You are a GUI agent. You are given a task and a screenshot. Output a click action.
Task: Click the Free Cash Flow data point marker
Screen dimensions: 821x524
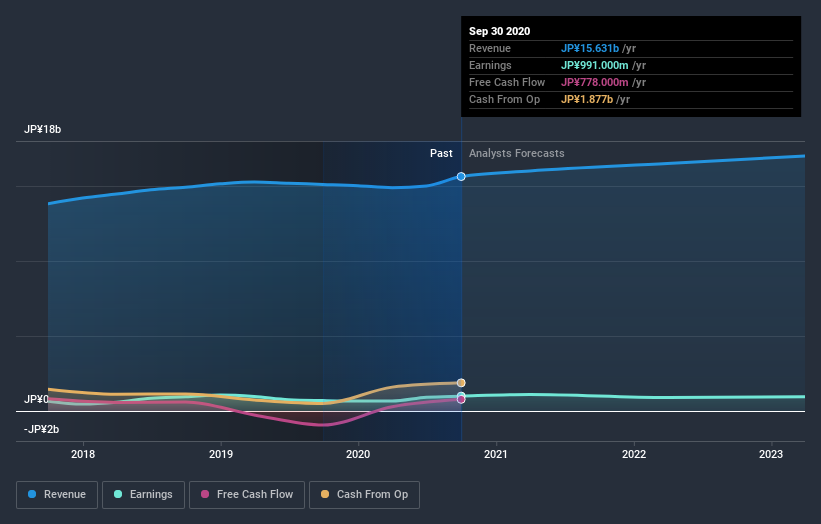461,399
